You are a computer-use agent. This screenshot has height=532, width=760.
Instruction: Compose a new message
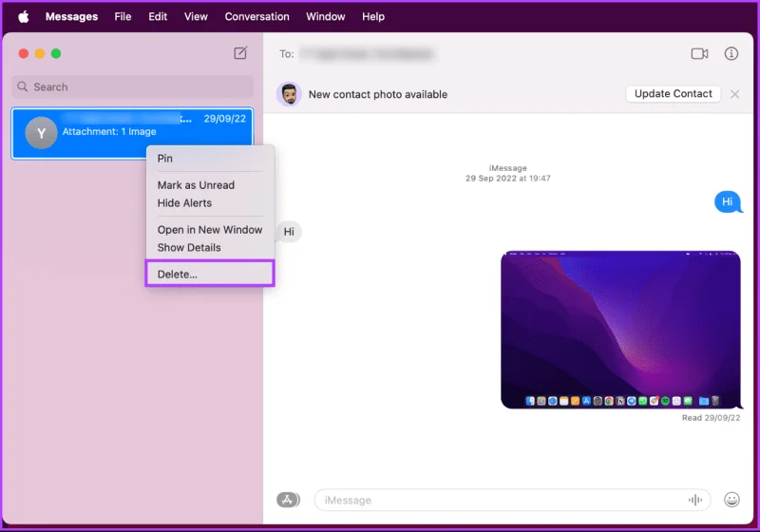click(x=240, y=53)
